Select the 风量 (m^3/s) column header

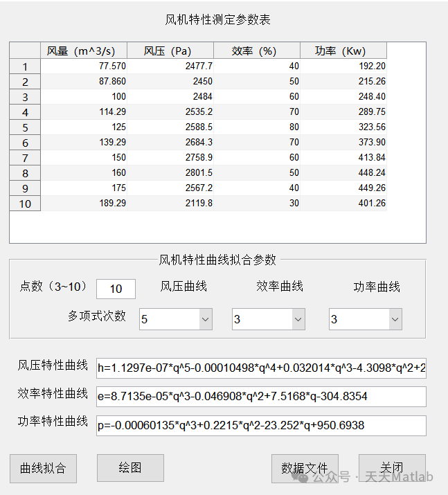point(84,51)
